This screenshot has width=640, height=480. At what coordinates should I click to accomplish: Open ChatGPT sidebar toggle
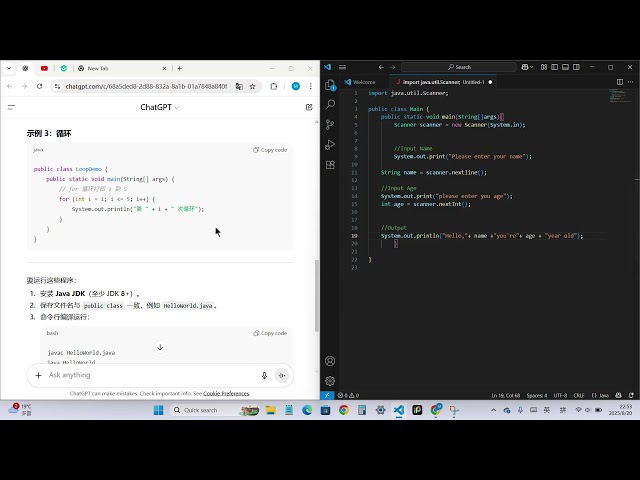pos(11,107)
